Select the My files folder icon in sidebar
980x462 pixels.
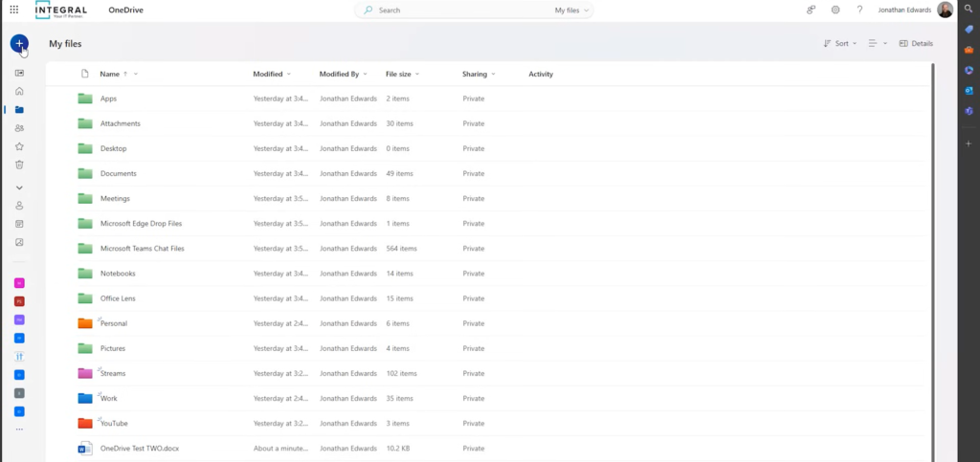[x=19, y=109]
